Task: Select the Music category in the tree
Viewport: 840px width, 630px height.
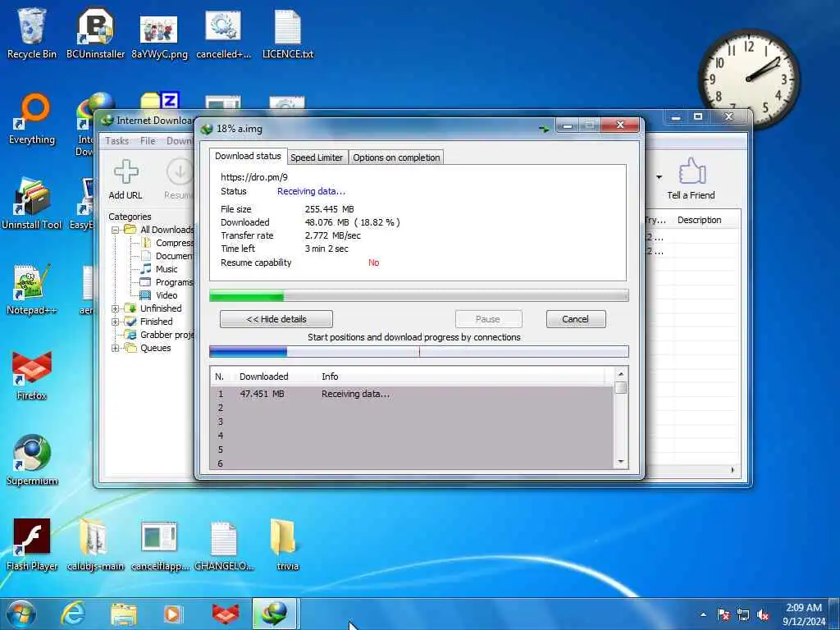Action: pyautogui.click(x=166, y=269)
